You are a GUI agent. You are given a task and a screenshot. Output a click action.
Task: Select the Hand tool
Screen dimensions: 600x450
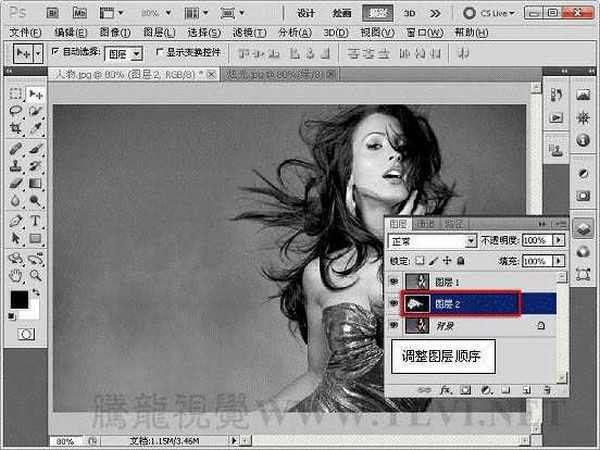pyautogui.click(x=16, y=274)
